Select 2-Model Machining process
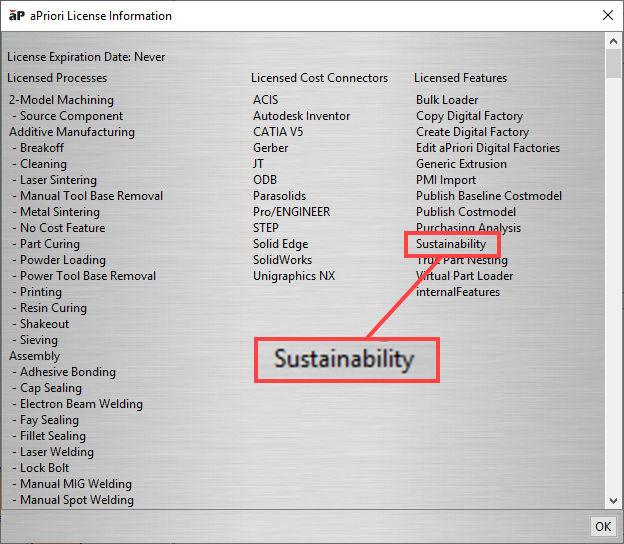This screenshot has width=624, height=544. click(x=61, y=100)
